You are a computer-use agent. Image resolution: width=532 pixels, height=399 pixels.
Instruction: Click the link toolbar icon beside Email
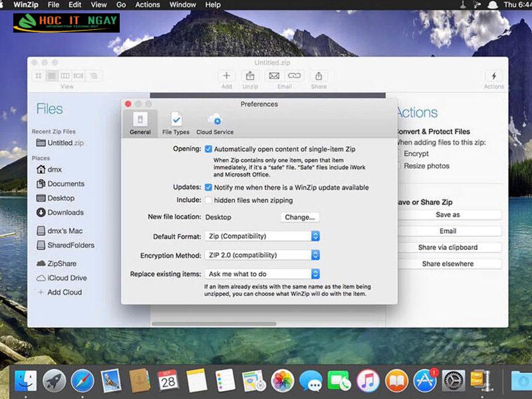click(x=294, y=76)
